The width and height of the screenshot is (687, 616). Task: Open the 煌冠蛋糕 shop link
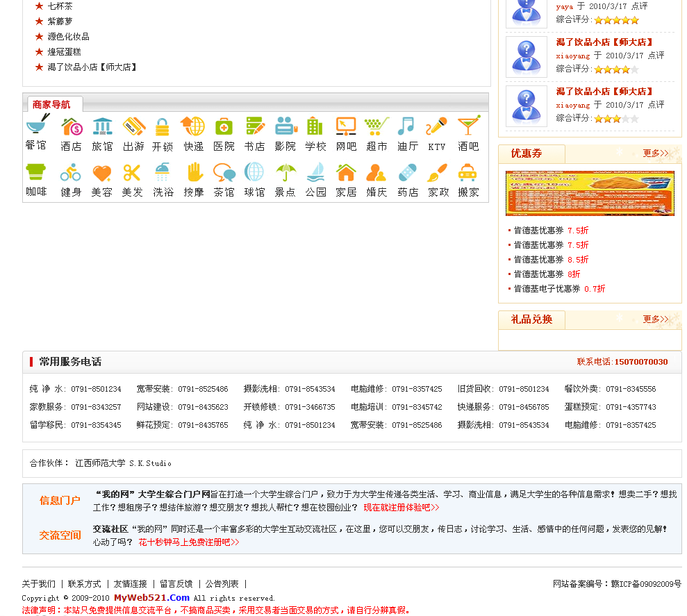[x=65, y=52]
